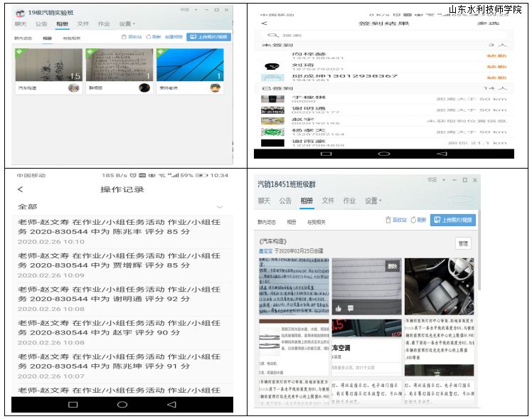Click cartoon creator avatar on third album card

point(215,88)
